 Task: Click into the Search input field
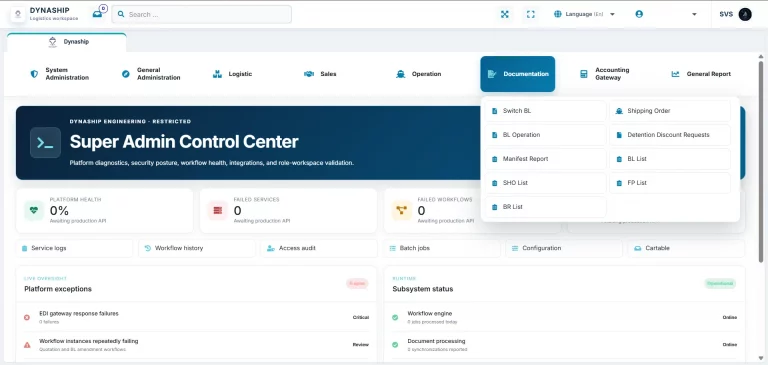click(201, 14)
